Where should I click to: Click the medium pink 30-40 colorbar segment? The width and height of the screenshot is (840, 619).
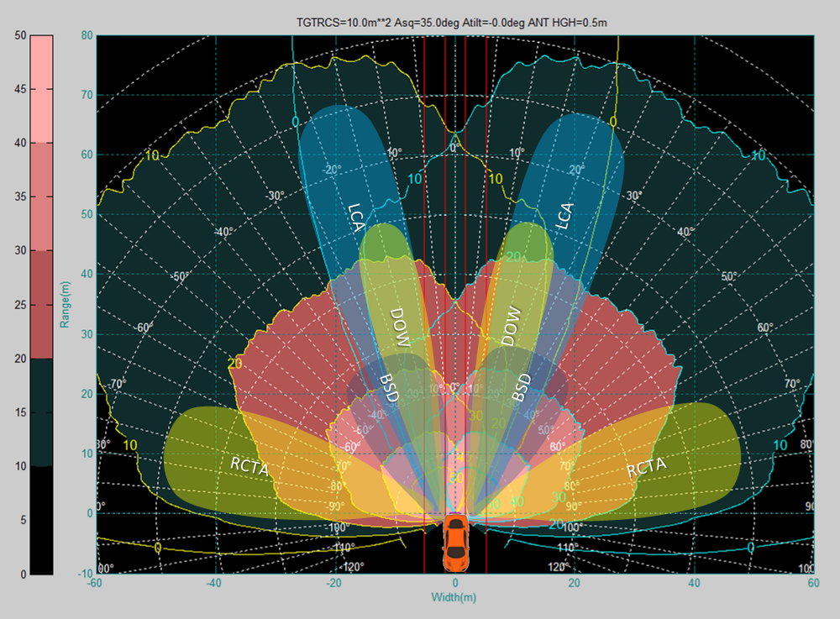point(41,197)
